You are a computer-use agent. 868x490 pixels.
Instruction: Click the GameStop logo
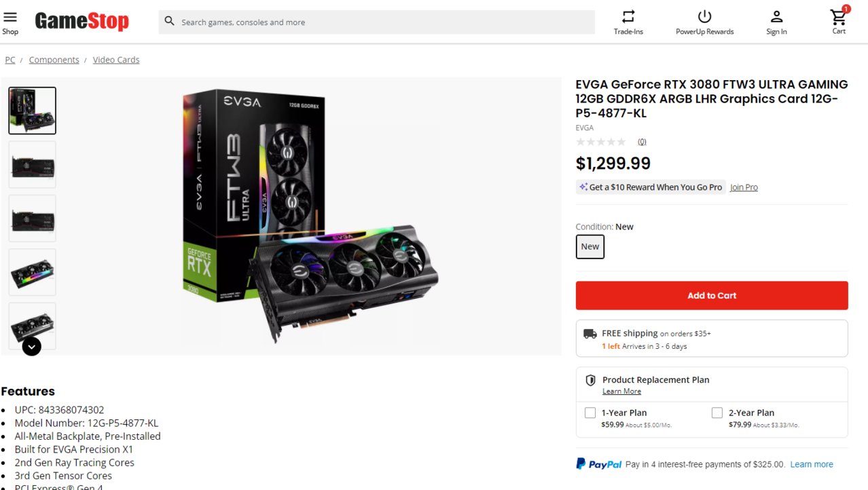pyautogui.click(x=82, y=22)
